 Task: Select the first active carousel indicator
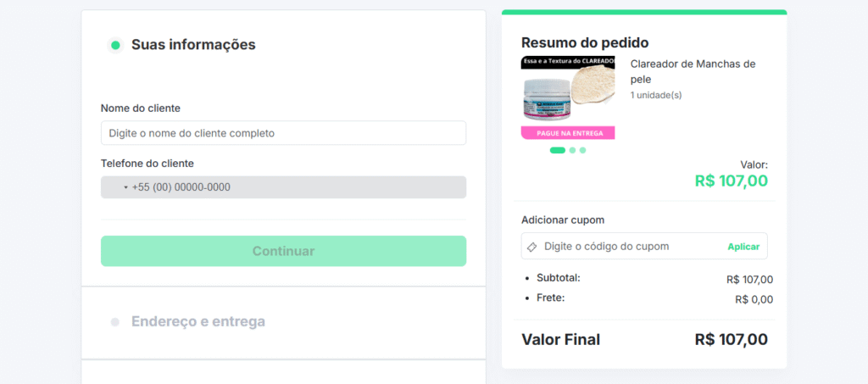(x=558, y=150)
